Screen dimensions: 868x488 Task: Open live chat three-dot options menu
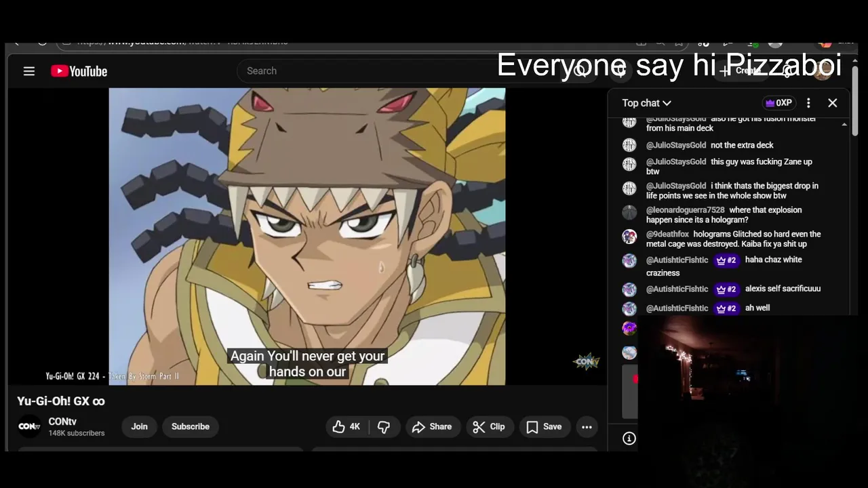tap(808, 103)
